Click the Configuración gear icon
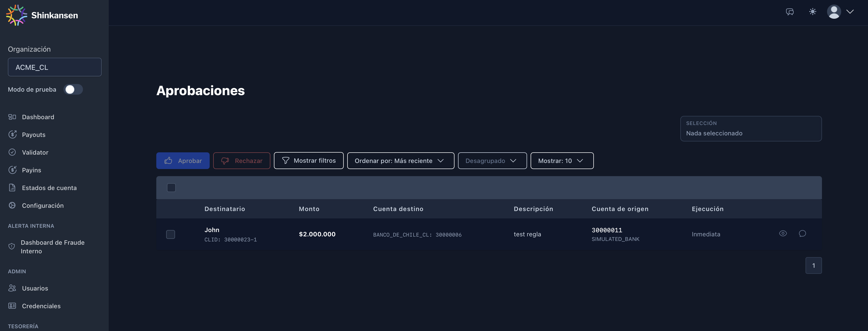The image size is (868, 331). click(12, 205)
